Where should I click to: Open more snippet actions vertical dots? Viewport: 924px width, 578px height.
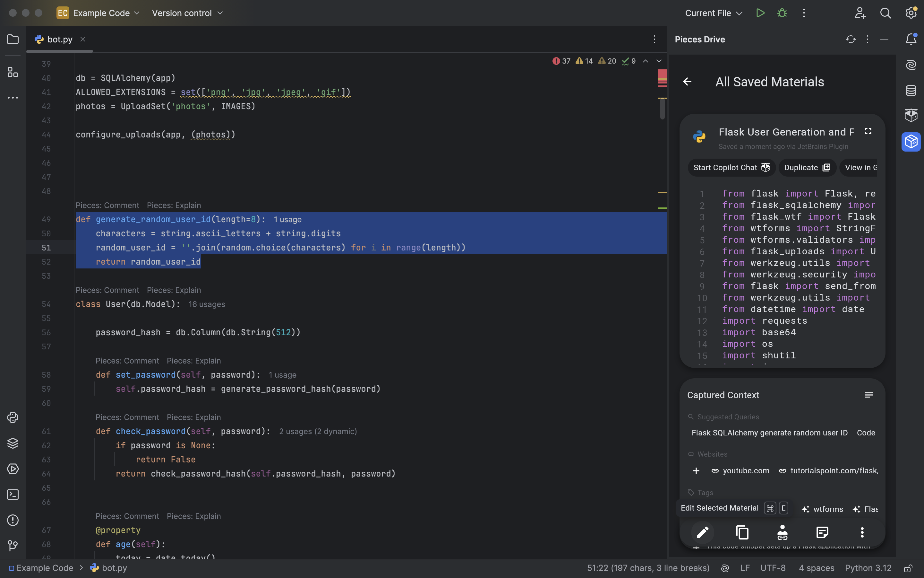(x=862, y=532)
